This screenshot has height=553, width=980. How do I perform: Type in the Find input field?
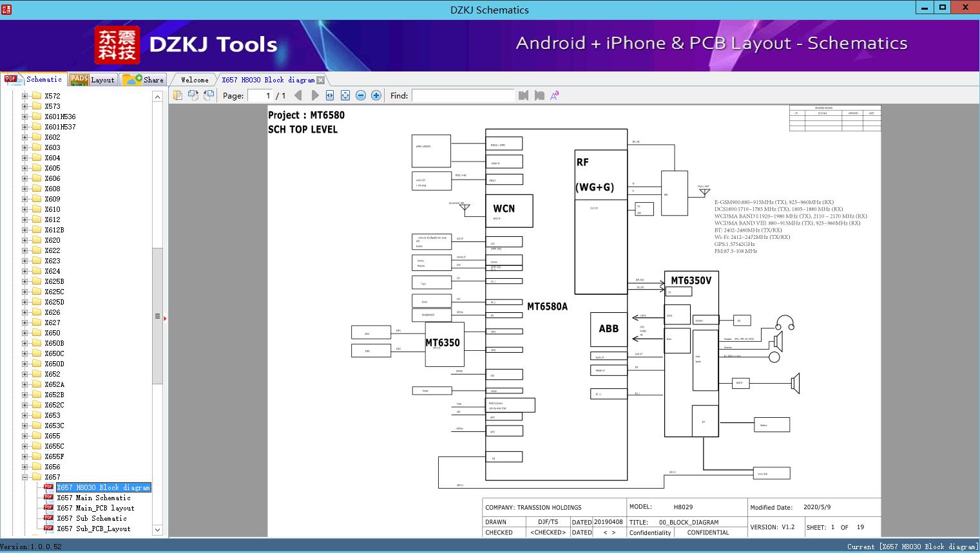(464, 95)
